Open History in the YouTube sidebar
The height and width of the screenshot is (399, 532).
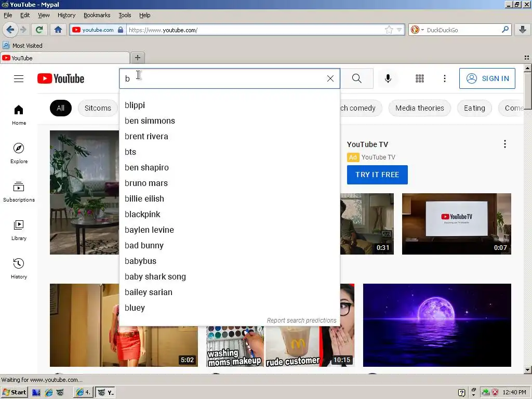pyautogui.click(x=19, y=269)
